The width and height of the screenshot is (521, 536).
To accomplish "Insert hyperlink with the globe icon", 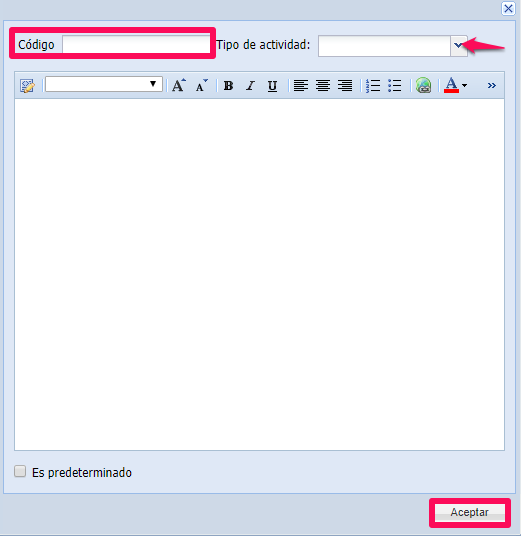I will (423, 85).
